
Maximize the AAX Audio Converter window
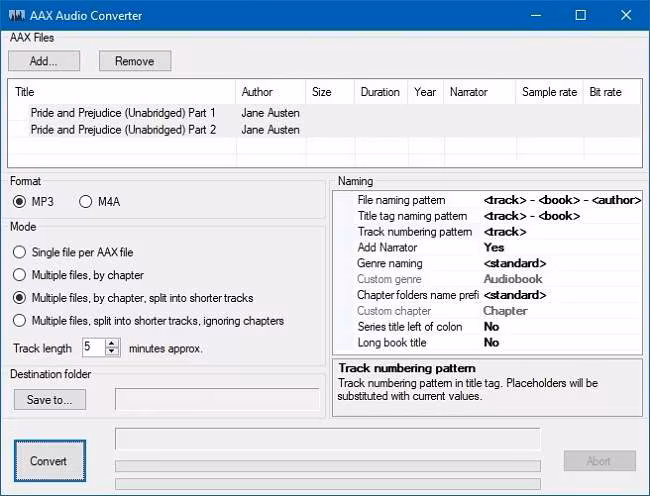point(581,15)
